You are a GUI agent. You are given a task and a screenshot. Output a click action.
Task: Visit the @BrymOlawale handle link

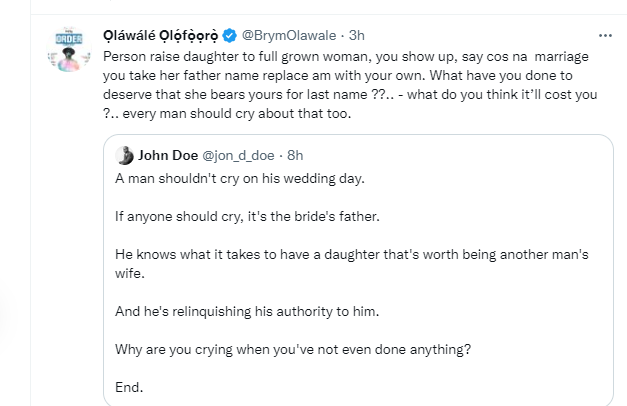click(x=289, y=36)
